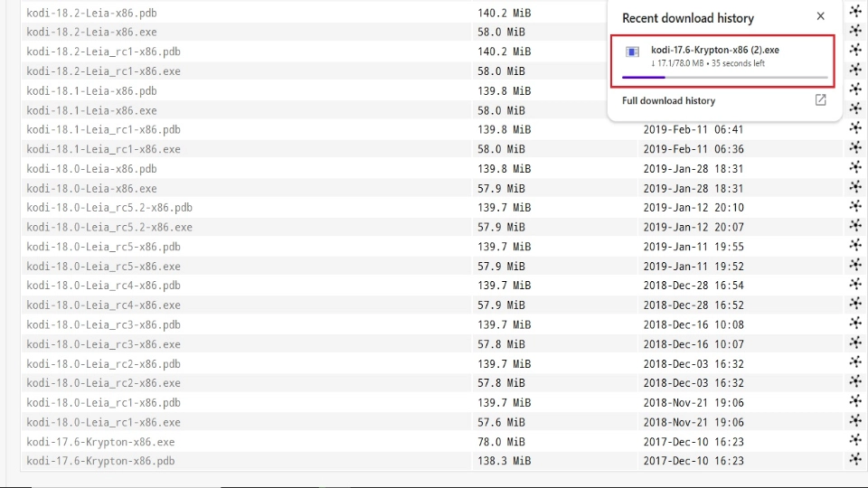This screenshot has height=488, width=868.
Task: Click the '2017-Dec-10 16:23' date for Krypton exe
Action: tap(693, 442)
